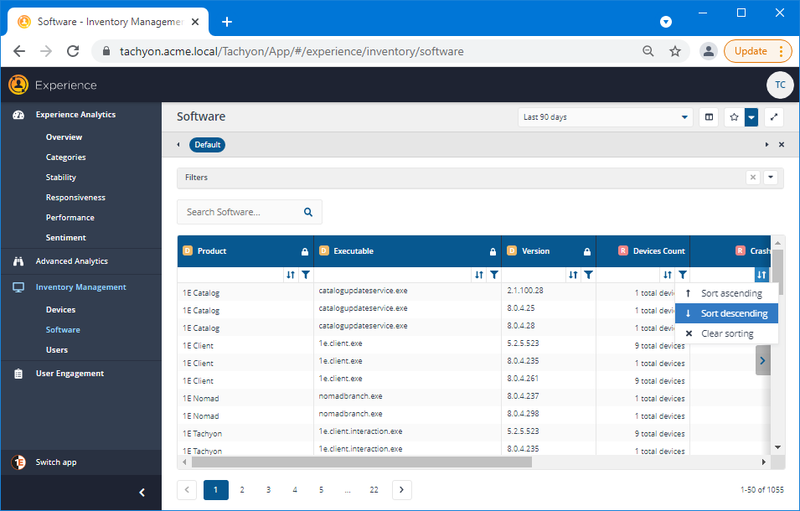Sort the Version column

pos(573,275)
